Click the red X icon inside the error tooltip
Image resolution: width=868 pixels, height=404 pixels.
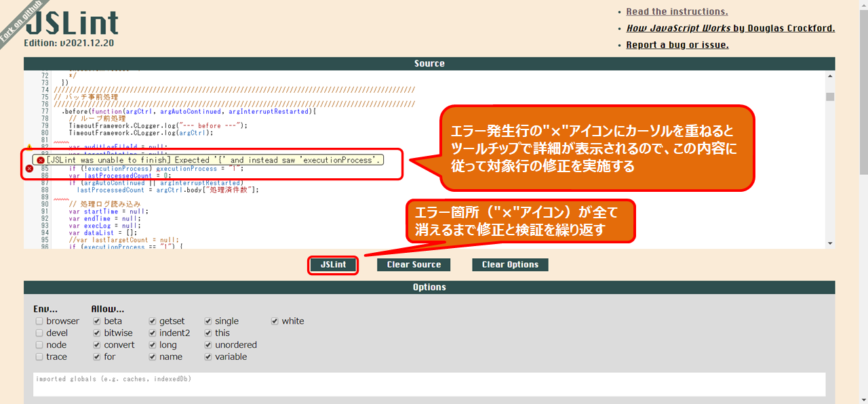point(40,160)
